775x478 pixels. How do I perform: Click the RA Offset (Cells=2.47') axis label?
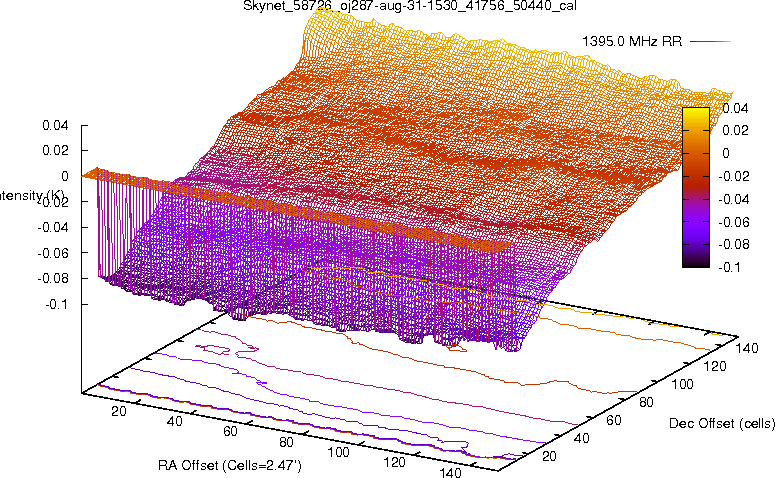230,465
